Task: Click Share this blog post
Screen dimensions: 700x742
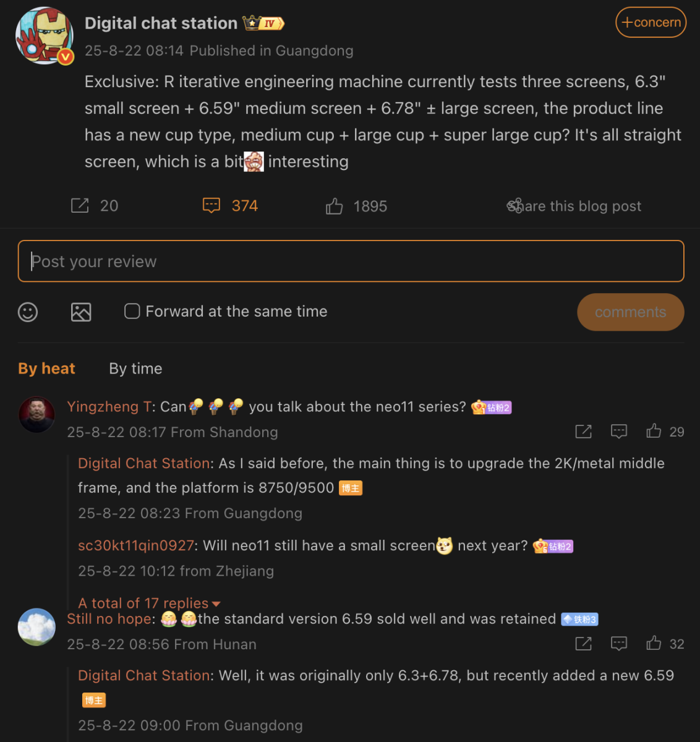Action: [574, 206]
